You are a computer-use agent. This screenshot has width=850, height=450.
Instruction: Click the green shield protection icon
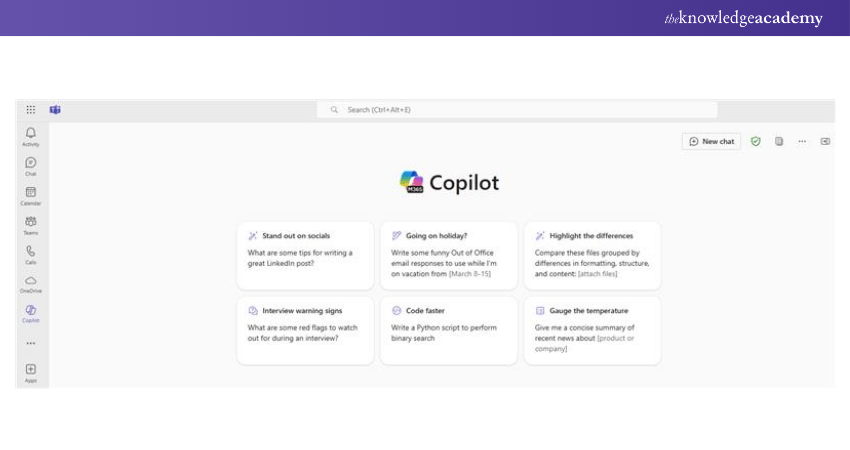click(x=756, y=141)
